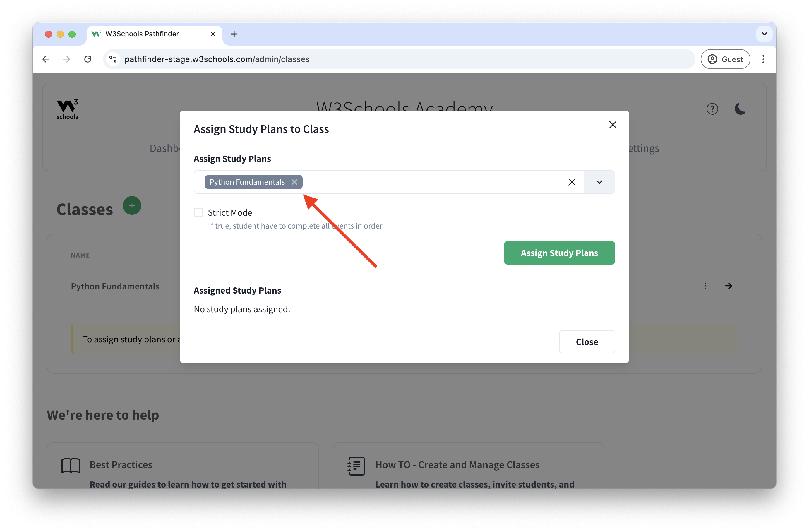The height and width of the screenshot is (532, 809).
Task: Click the W3Schools logo
Action: tap(67, 109)
